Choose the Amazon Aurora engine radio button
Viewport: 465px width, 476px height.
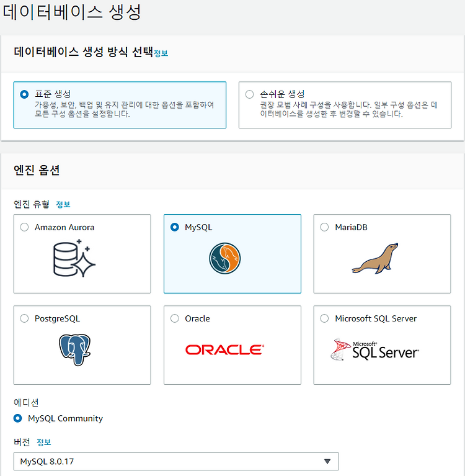24,227
